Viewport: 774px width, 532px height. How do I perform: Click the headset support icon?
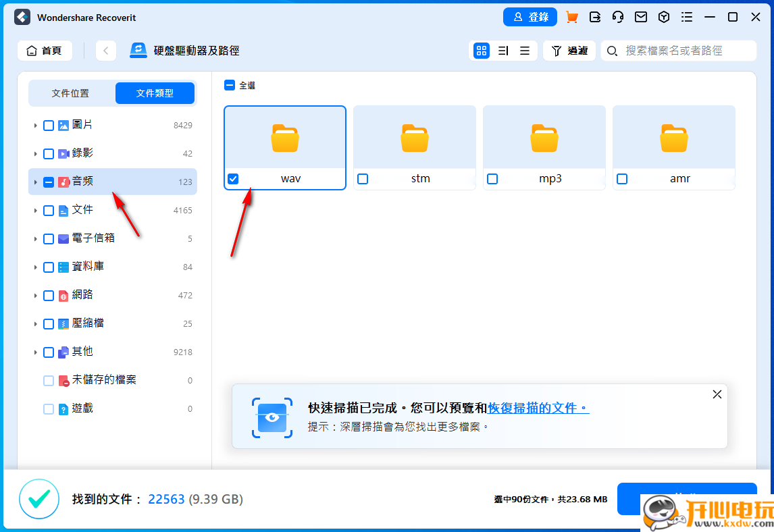(617, 17)
